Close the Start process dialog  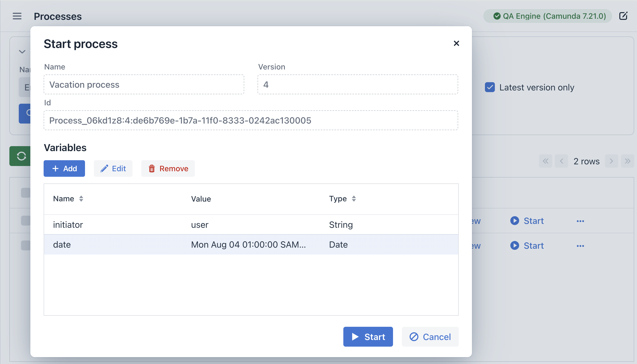tap(456, 43)
